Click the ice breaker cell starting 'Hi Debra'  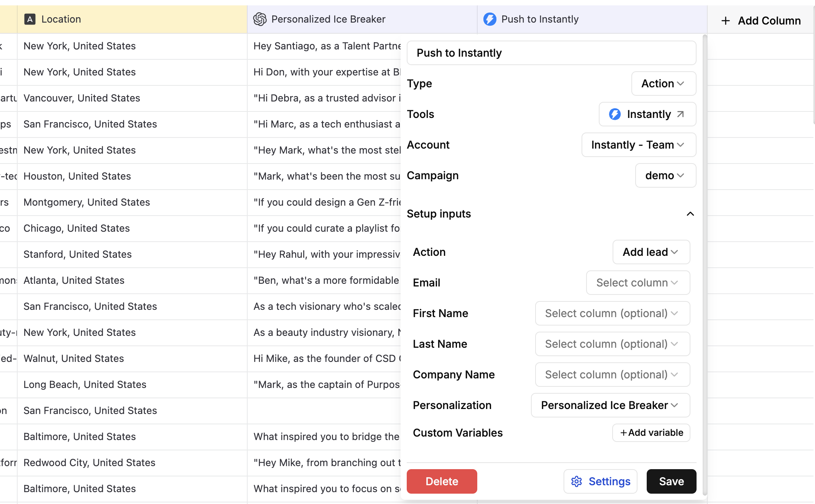(324, 98)
